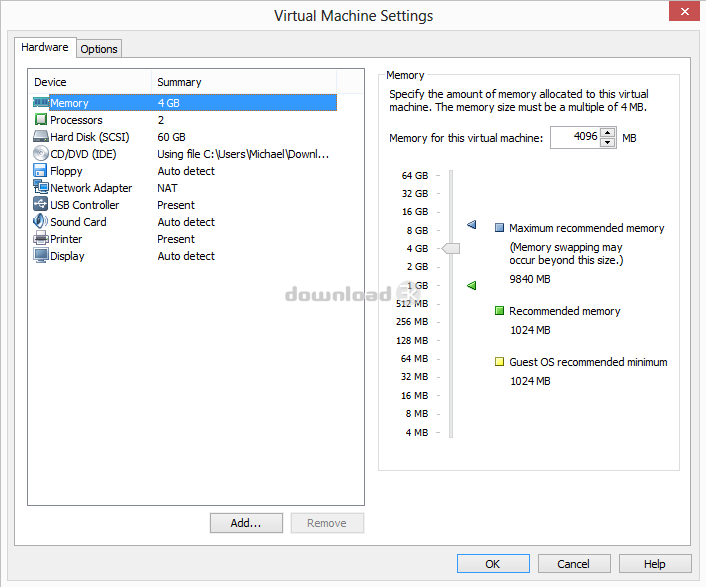Select the Memory device icon

pyautogui.click(x=41, y=103)
